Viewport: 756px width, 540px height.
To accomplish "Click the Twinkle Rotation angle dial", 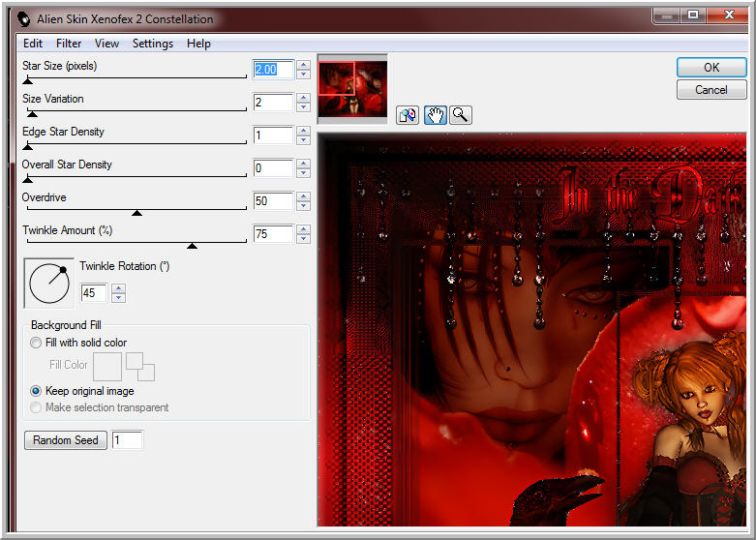I will pyautogui.click(x=49, y=283).
